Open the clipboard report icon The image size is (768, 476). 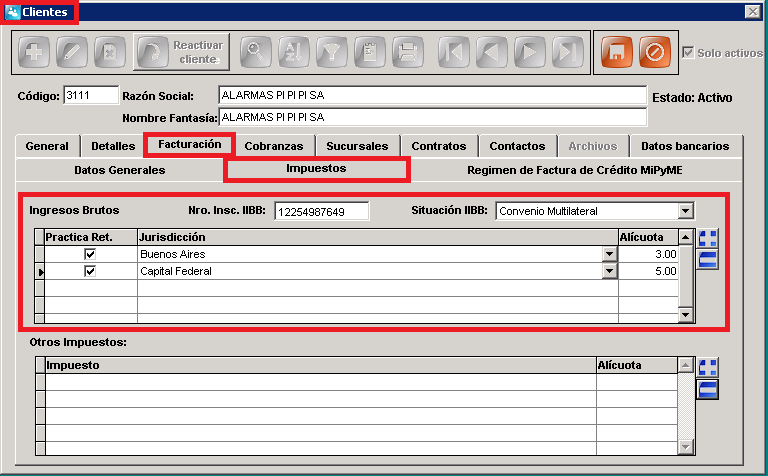pyautogui.click(x=370, y=52)
